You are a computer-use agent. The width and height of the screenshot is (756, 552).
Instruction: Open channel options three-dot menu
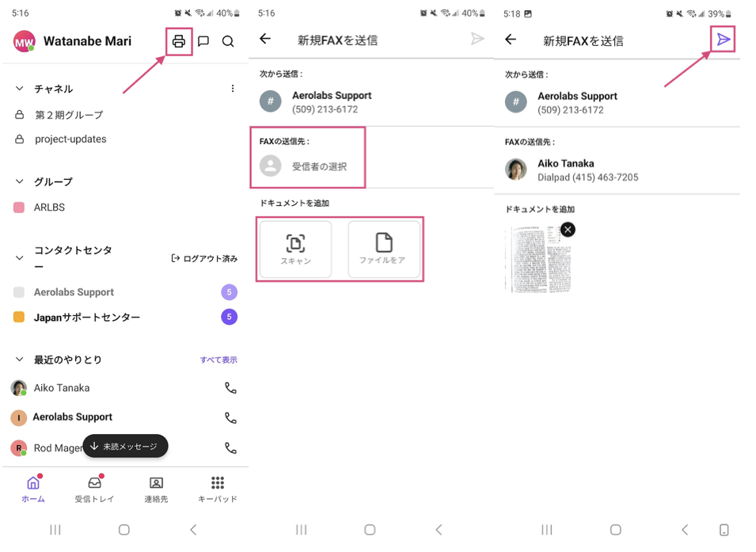(232, 89)
